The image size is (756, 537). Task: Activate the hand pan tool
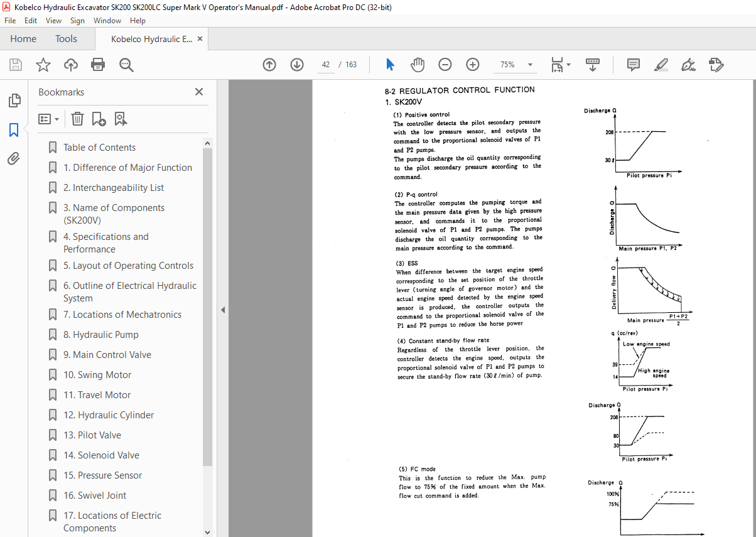coord(418,65)
